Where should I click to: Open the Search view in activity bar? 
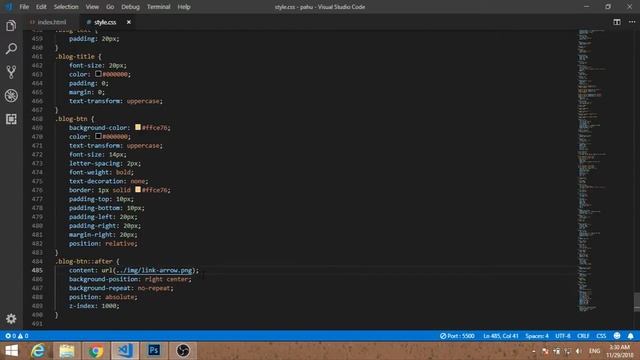point(11,49)
